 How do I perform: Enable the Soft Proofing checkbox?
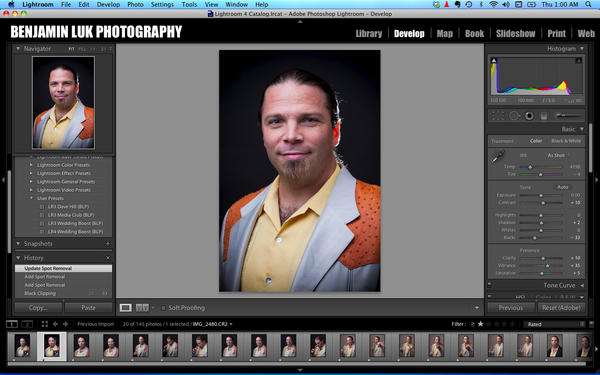click(x=163, y=308)
